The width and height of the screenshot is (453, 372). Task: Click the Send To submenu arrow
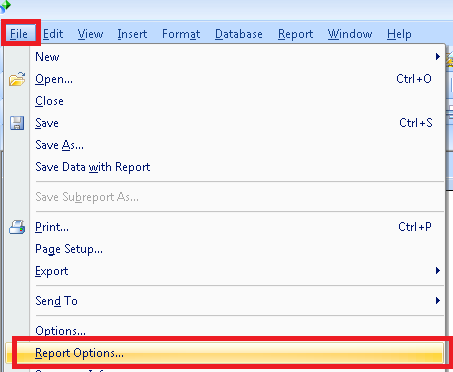[x=438, y=301]
